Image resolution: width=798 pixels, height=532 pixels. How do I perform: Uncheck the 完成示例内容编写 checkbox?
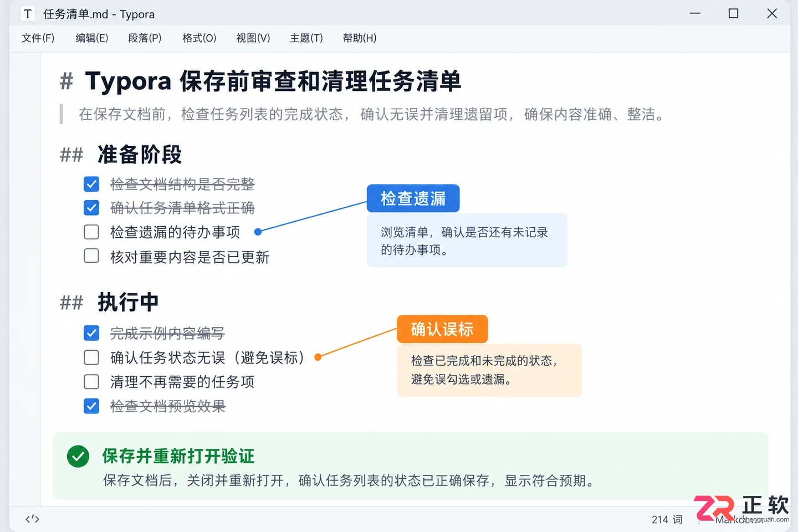[x=91, y=333]
